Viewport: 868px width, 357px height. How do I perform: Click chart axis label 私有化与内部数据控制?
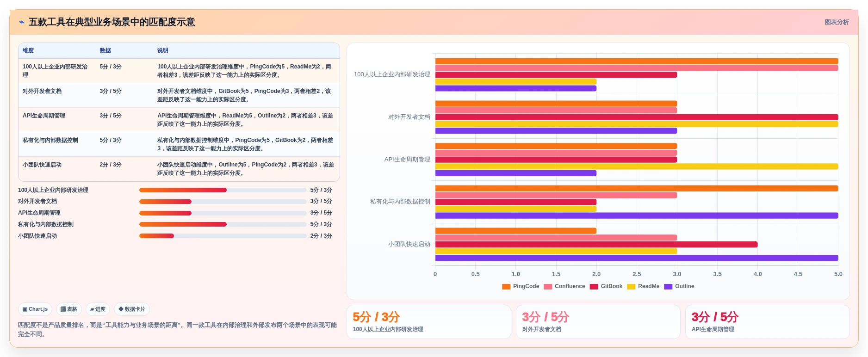pos(400,202)
